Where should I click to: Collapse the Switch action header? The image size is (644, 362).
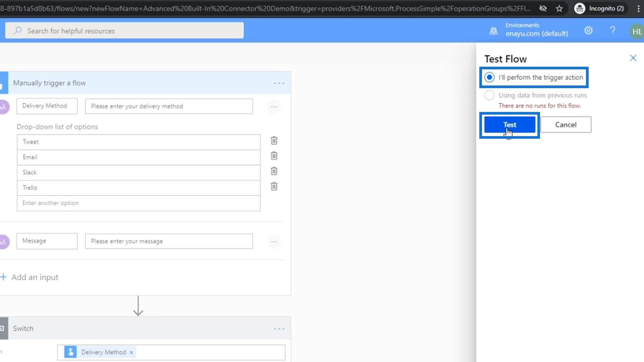point(145,329)
